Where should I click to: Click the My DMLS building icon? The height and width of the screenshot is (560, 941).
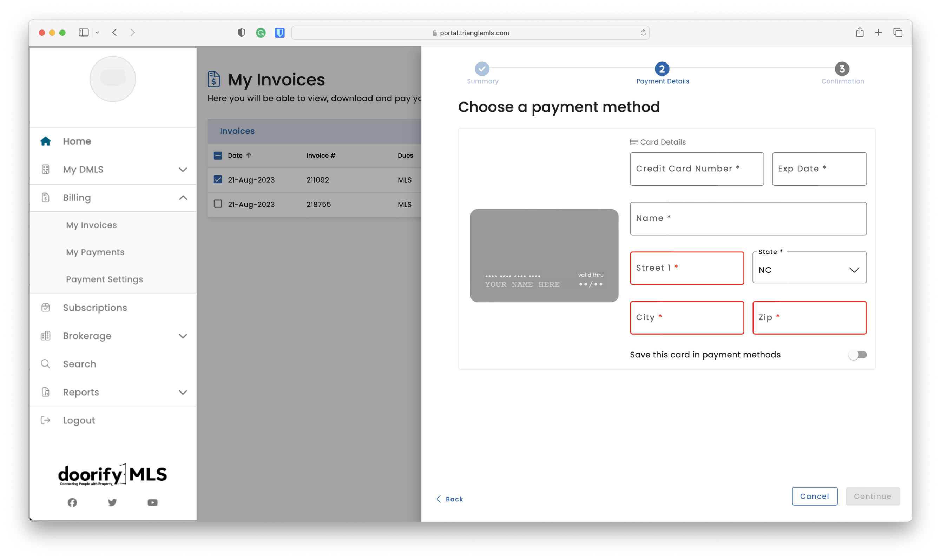(x=46, y=170)
